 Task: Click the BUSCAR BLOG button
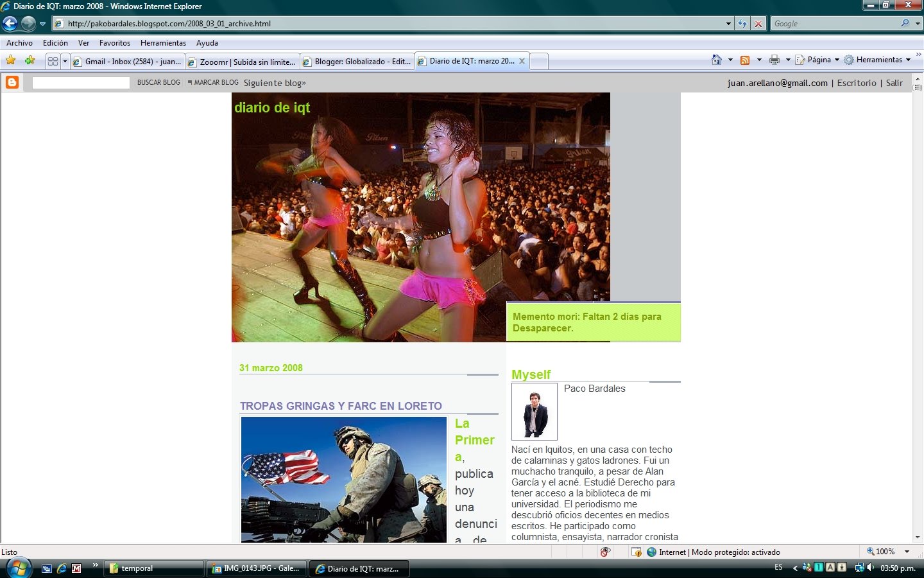[158, 82]
